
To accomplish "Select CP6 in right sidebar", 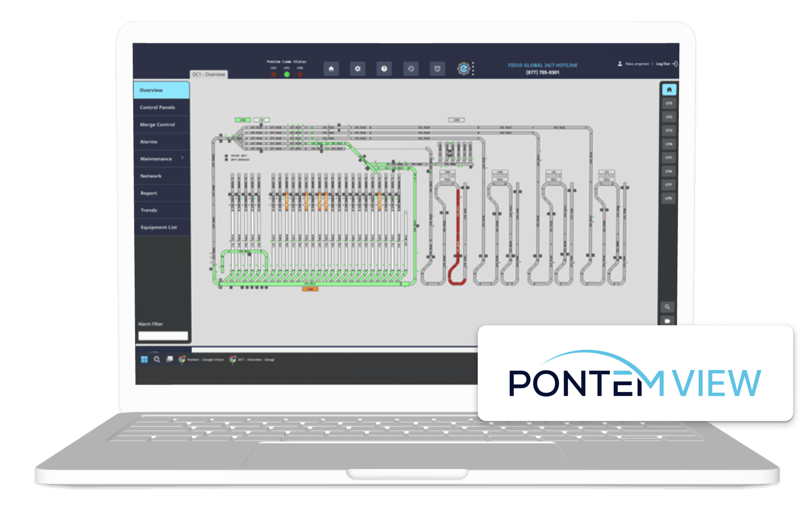I will coord(669,171).
